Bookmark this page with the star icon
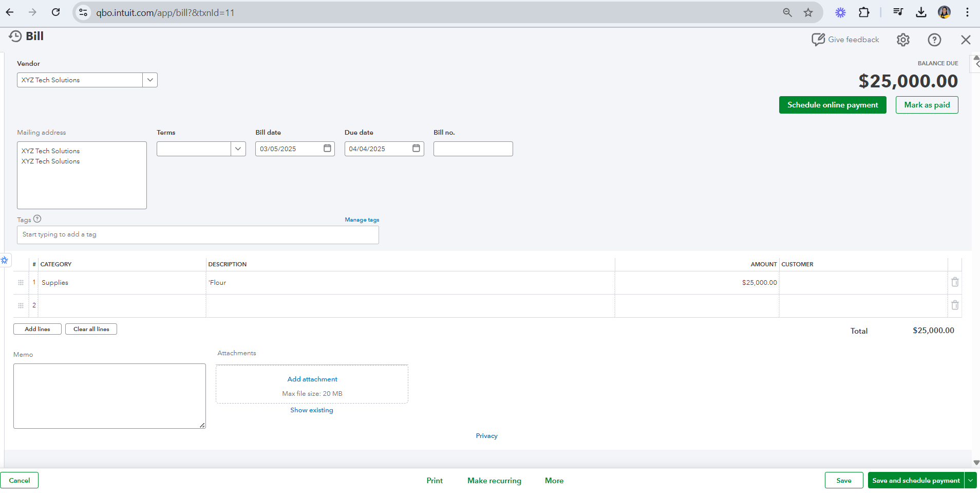980x493 pixels. tap(808, 12)
